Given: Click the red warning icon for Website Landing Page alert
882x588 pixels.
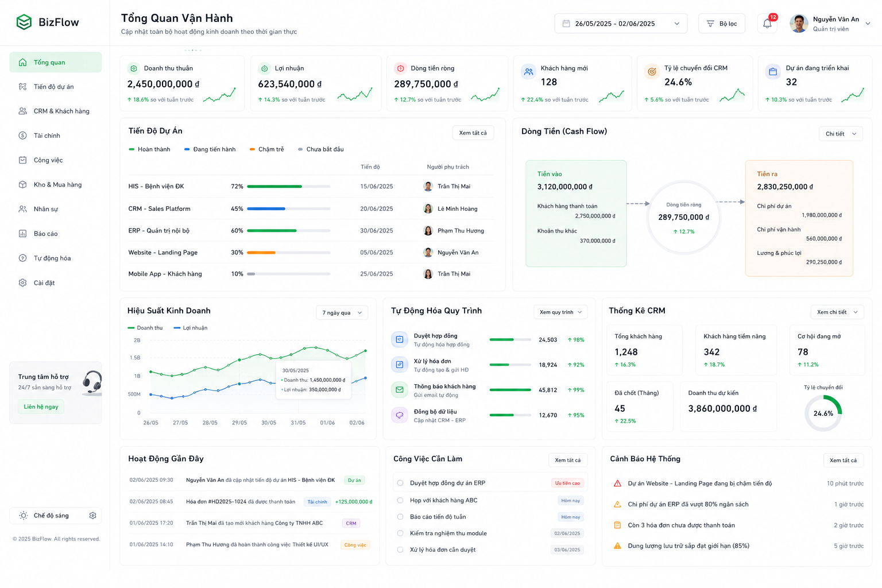Looking at the screenshot, I should [x=617, y=483].
